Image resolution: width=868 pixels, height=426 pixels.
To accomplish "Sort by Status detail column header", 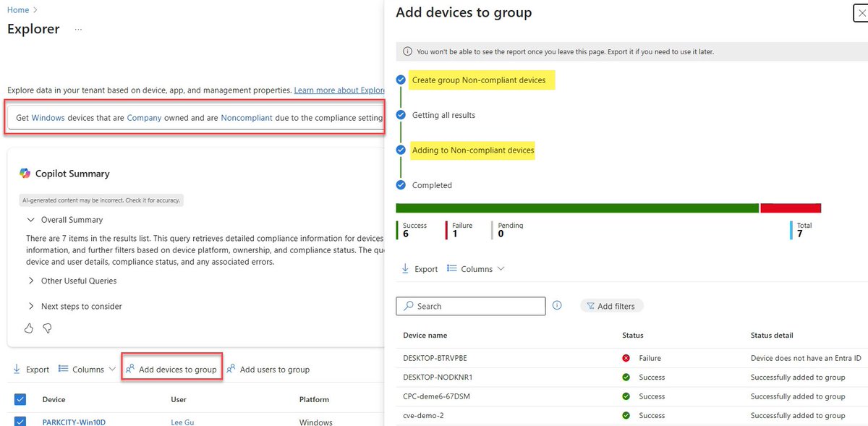I will (x=772, y=336).
